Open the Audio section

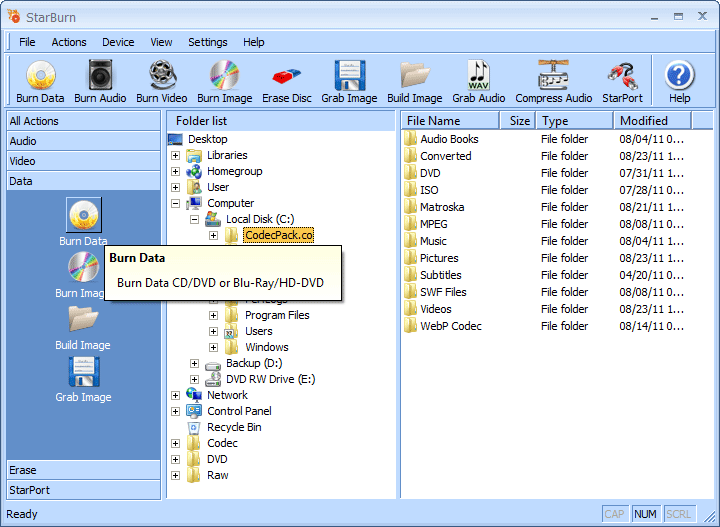point(84,141)
